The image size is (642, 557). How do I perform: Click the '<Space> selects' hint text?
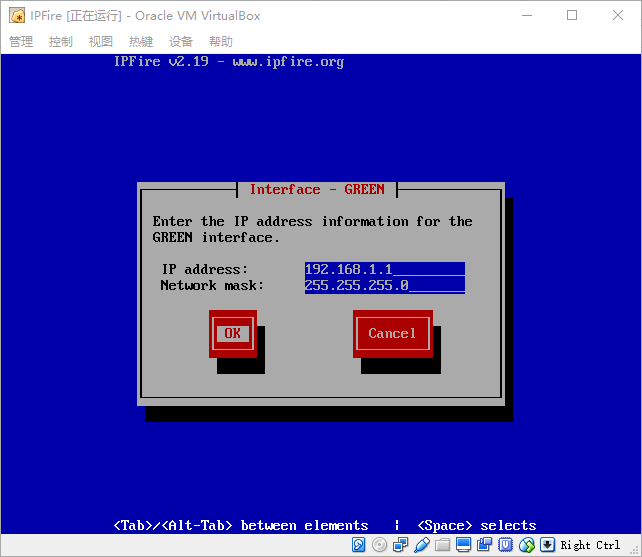(x=477, y=525)
